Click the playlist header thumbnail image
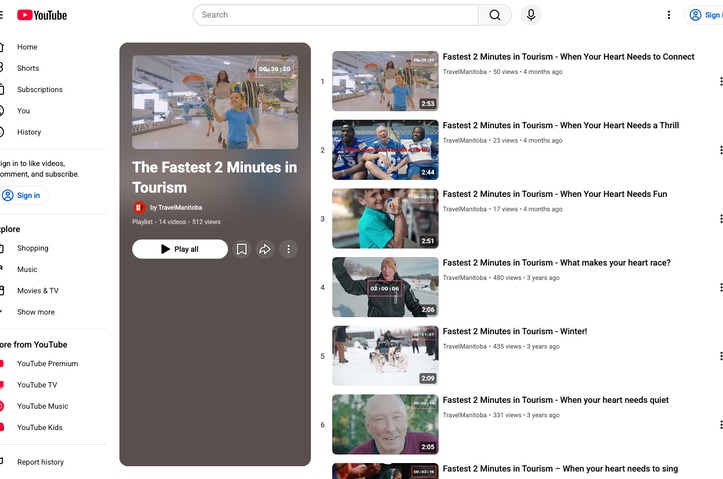 click(x=215, y=102)
